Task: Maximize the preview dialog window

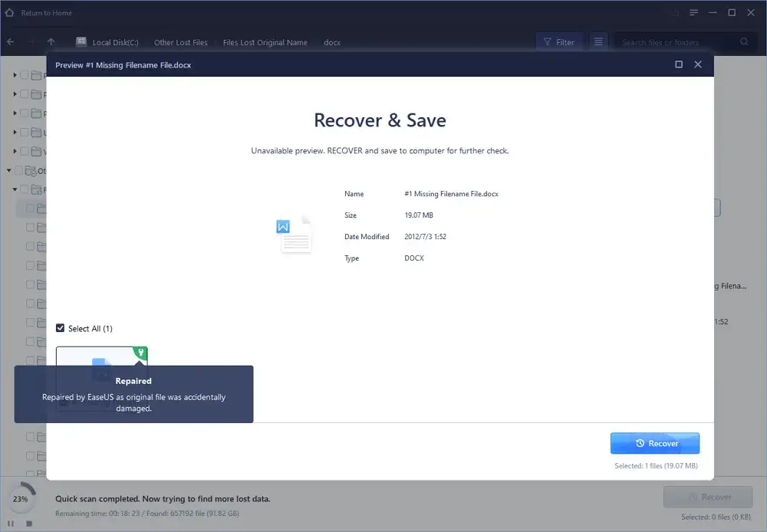Action: 678,65
